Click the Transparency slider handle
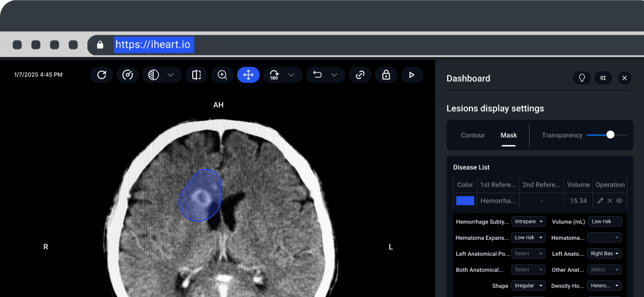 coord(610,135)
